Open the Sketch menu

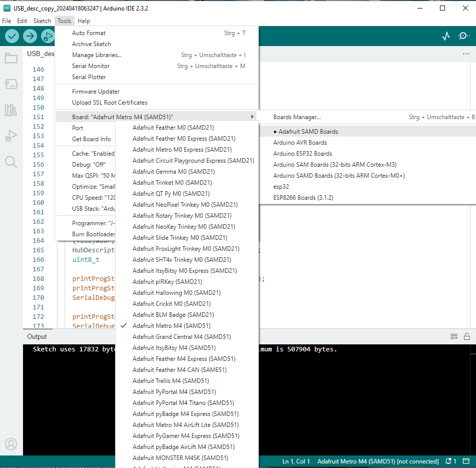click(42, 21)
